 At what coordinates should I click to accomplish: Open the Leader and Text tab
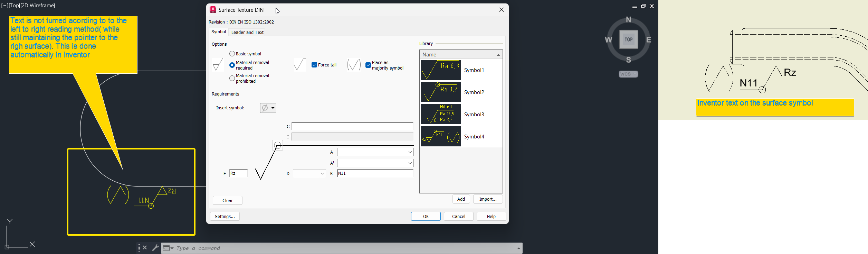click(247, 32)
